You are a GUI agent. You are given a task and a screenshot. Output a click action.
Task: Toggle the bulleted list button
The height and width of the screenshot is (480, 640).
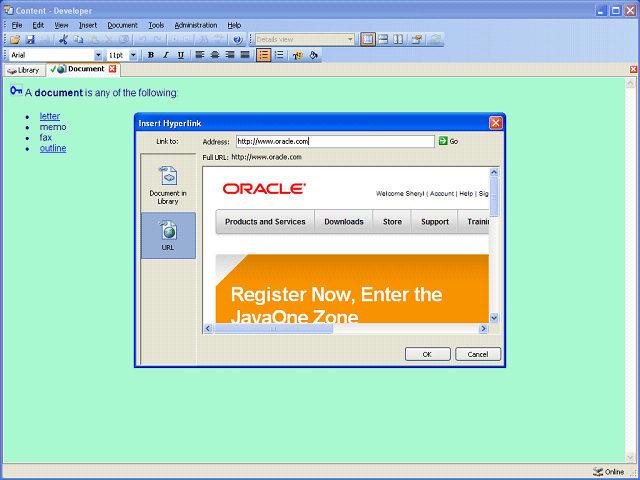pyautogui.click(x=264, y=55)
